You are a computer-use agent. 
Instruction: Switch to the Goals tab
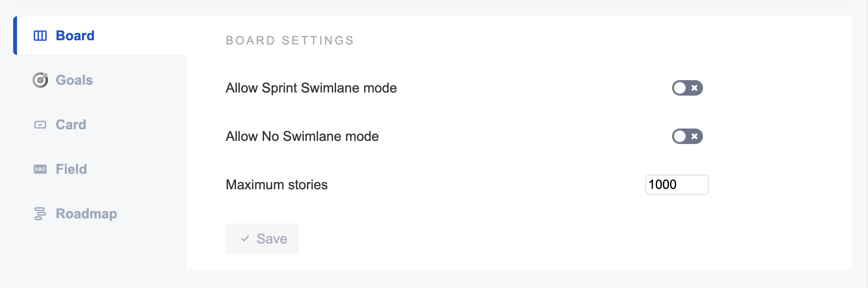(x=74, y=80)
